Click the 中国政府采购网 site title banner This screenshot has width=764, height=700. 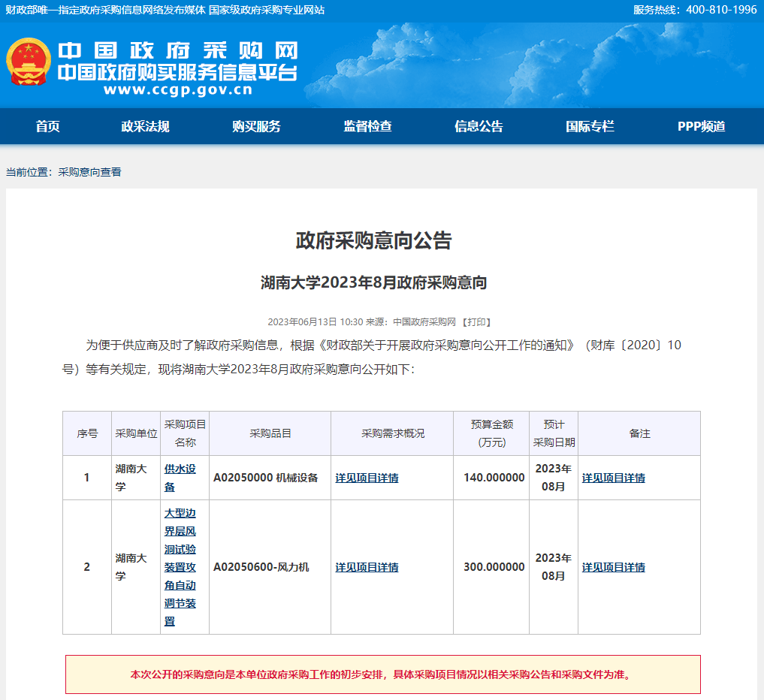pos(177,50)
